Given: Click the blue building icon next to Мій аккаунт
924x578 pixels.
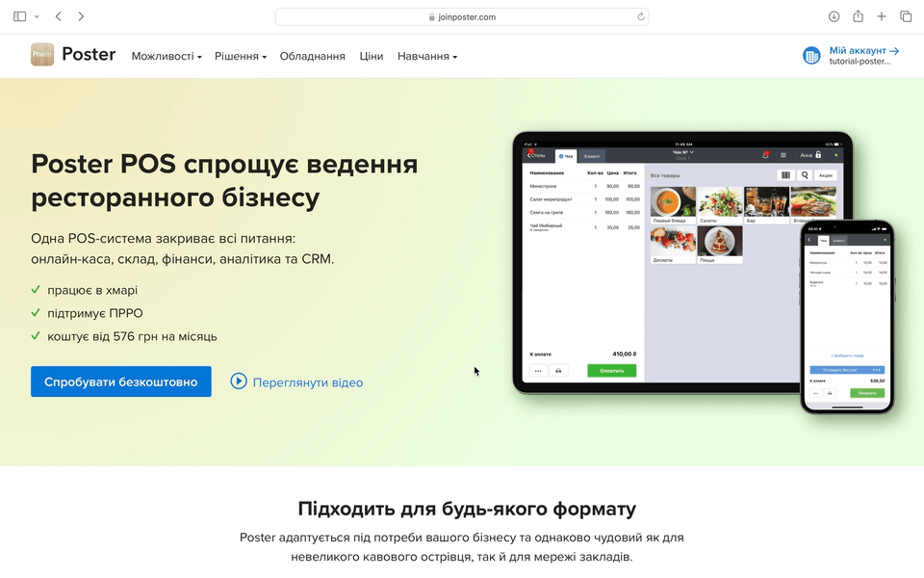Looking at the screenshot, I should click(x=811, y=55).
